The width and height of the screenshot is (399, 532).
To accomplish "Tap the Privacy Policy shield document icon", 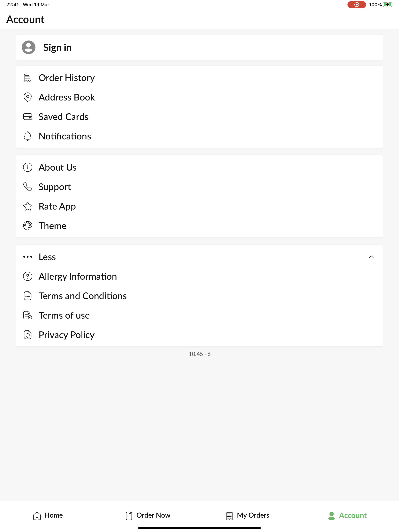I will pyautogui.click(x=28, y=335).
